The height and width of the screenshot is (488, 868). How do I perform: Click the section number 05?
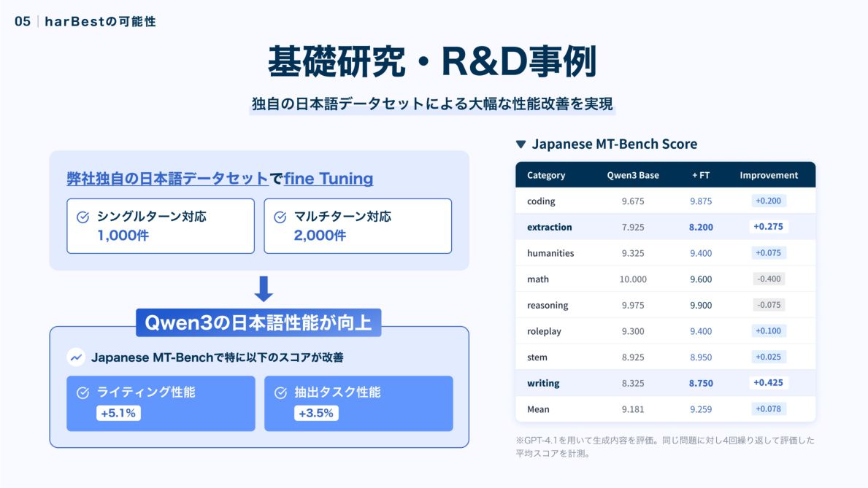(x=23, y=22)
